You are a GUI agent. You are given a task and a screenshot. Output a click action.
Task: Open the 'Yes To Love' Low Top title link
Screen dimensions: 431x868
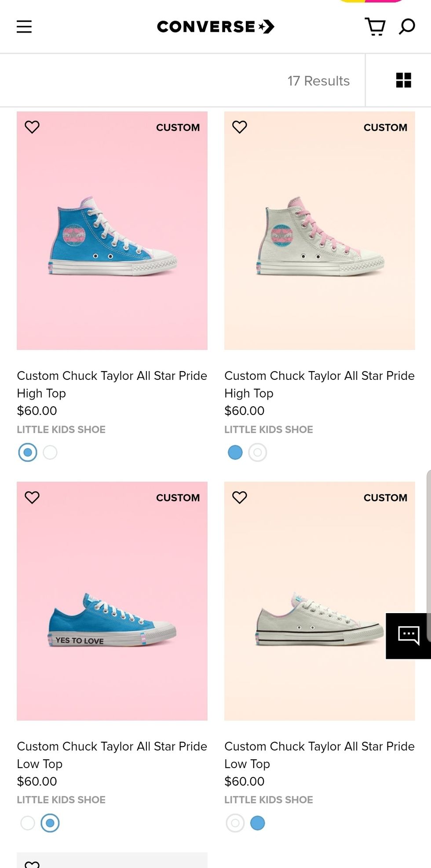112,755
